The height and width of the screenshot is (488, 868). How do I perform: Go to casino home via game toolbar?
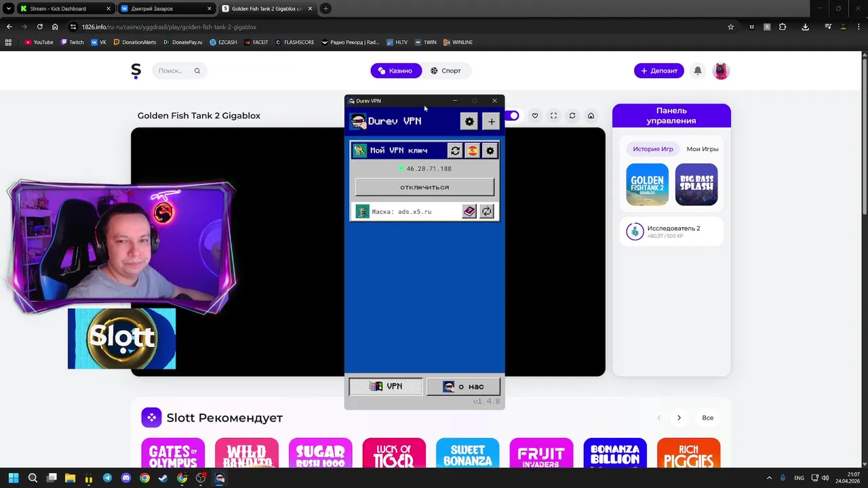pyautogui.click(x=591, y=116)
